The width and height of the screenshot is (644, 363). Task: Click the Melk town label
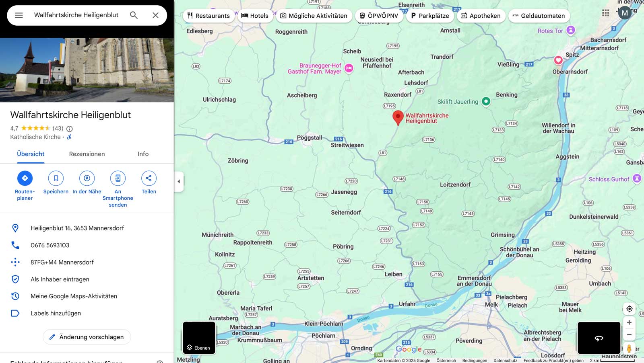point(491,305)
